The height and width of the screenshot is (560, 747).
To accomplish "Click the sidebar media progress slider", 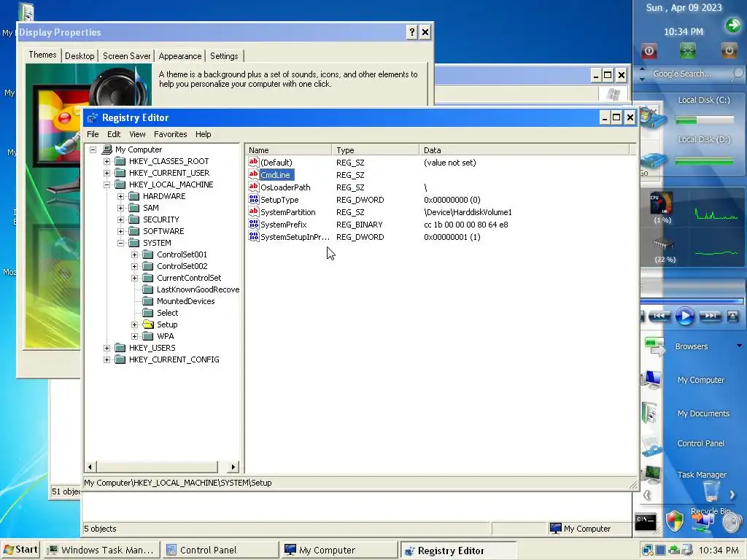I will (x=692, y=301).
